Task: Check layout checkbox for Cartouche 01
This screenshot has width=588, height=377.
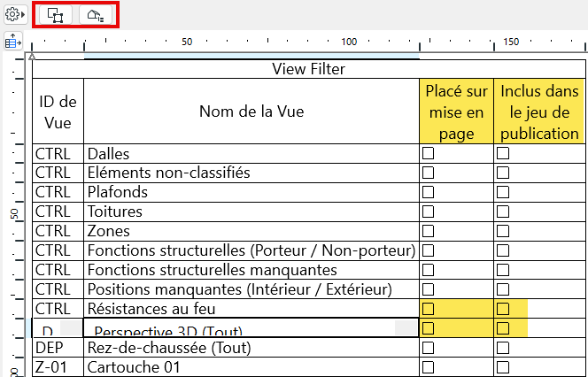Action: 428,367
